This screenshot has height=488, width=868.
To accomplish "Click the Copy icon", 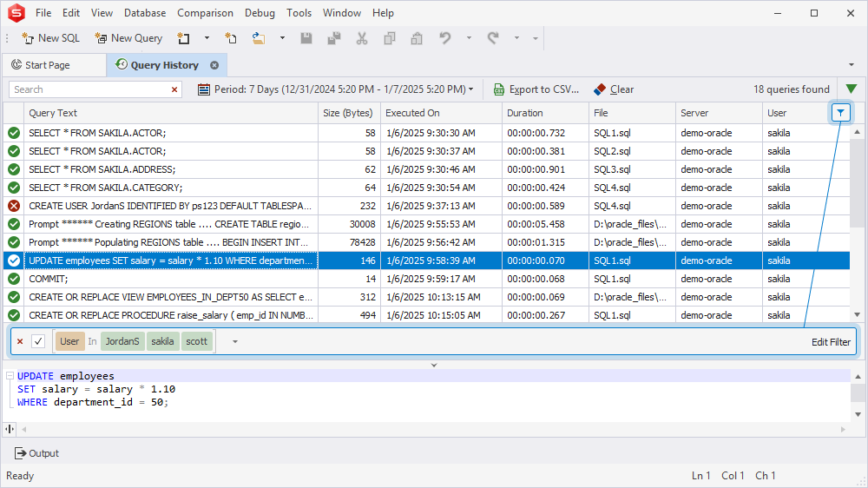I will click(390, 38).
